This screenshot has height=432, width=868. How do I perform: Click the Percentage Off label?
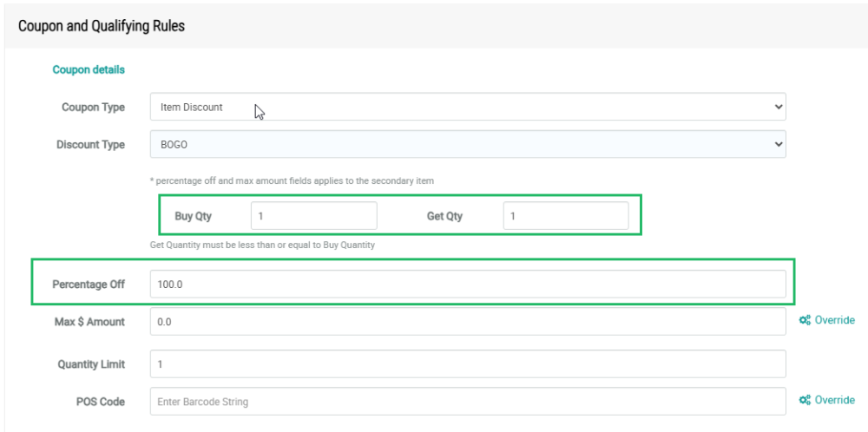(x=89, y=285)
